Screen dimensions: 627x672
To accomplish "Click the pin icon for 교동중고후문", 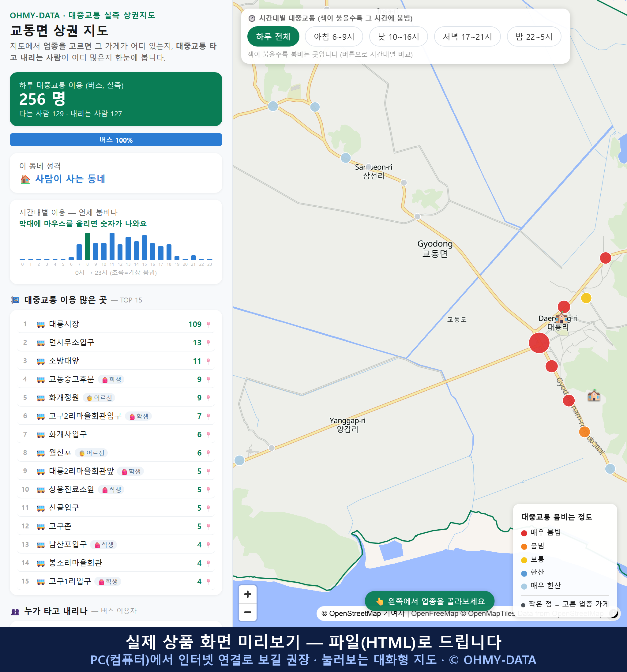I will pos(208,380).
